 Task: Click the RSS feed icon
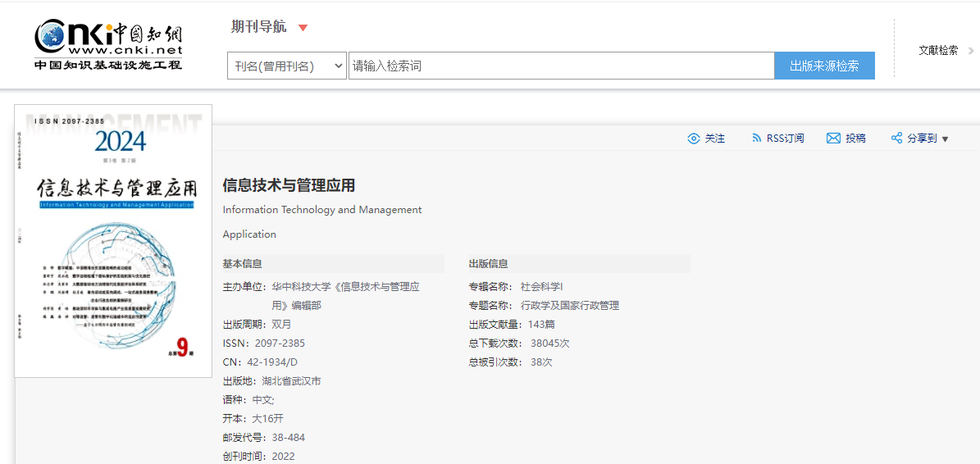(756, 139)
